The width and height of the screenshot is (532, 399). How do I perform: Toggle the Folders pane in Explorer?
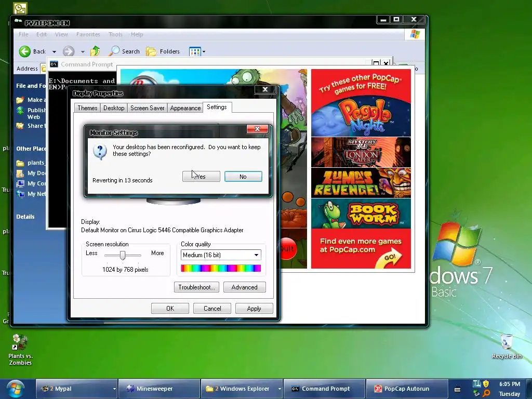click(163, 51)
